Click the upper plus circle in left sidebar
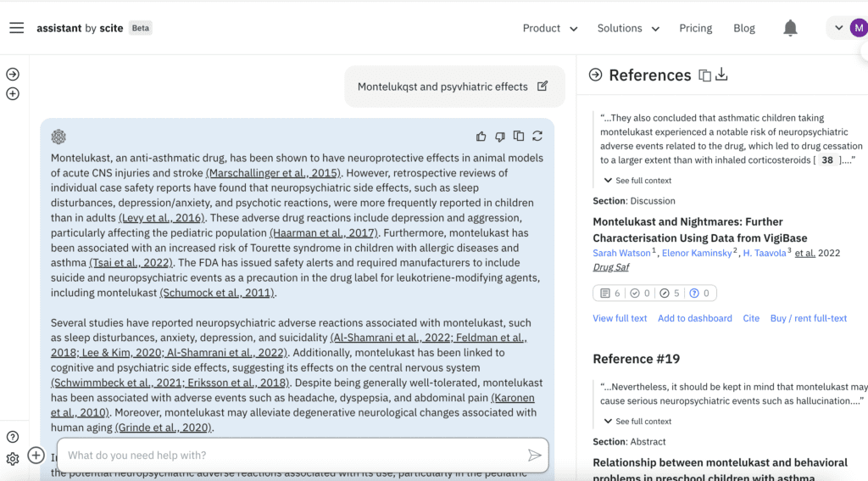The height and width of the screenshot is (481, 868). [x=13, y=93]
